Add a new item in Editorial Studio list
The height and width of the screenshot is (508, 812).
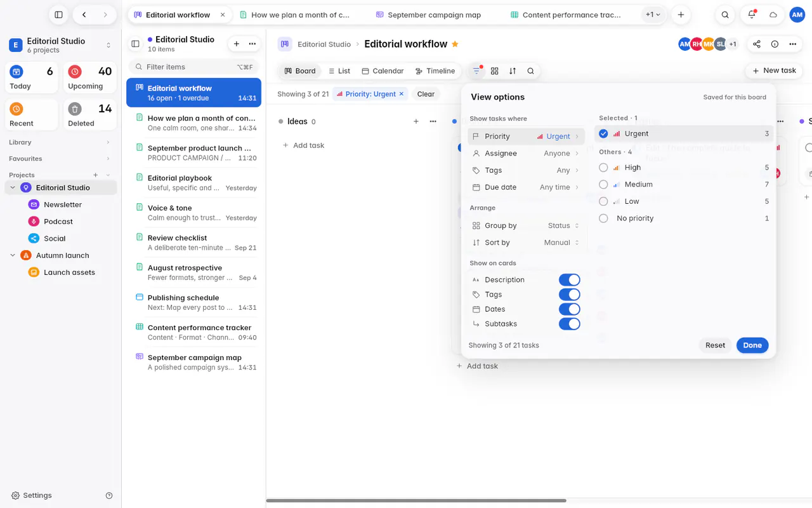(237, 44)
